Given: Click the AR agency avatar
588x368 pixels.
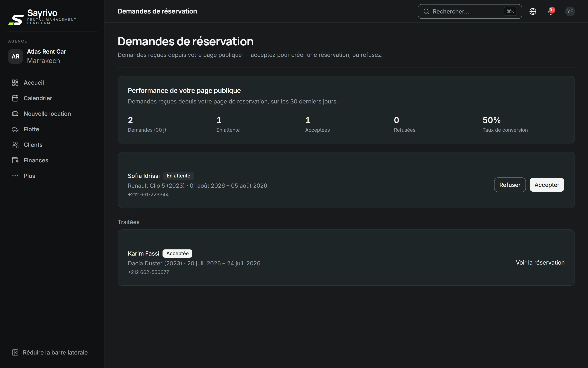Looking at the screenshot, I should [16, 56].
